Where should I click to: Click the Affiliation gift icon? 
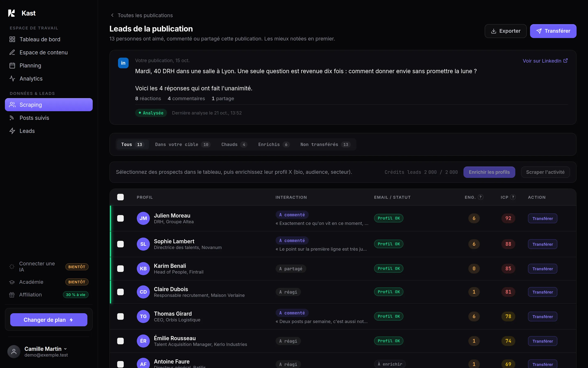click(12, 295)
